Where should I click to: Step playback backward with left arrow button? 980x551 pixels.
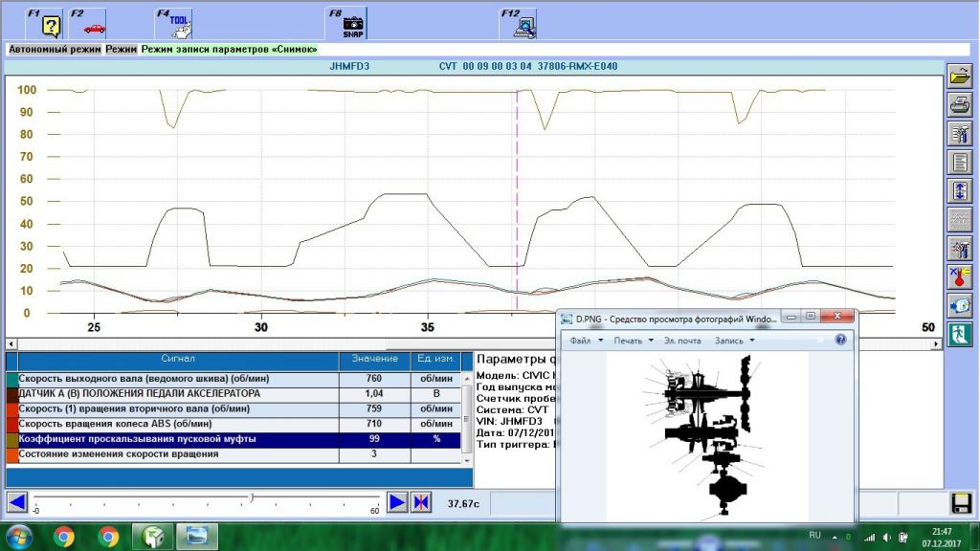click(x=16, y=502)
